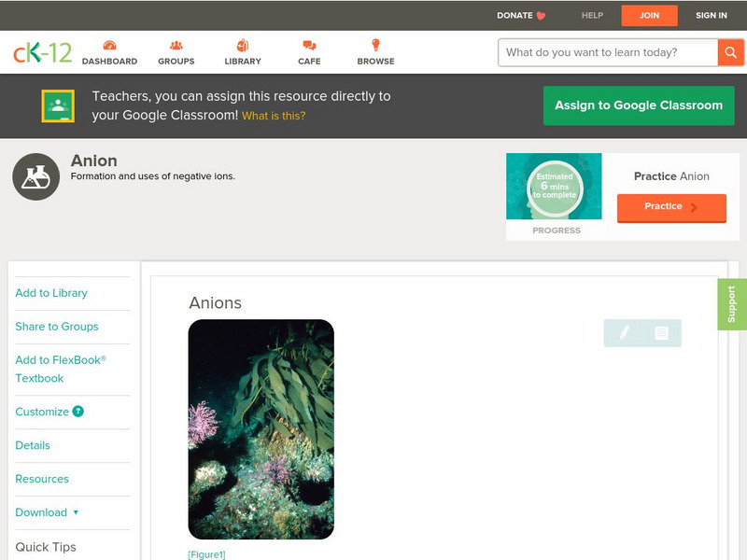Open the Library backpack icon
This screenshot has width=747, height=560.
point(243,45)
